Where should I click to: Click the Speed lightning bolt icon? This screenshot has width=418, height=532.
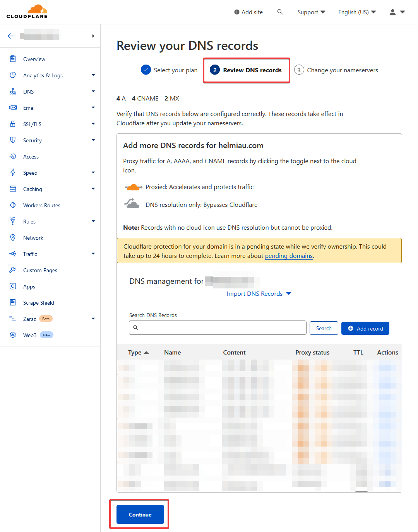tap(13, 172)
